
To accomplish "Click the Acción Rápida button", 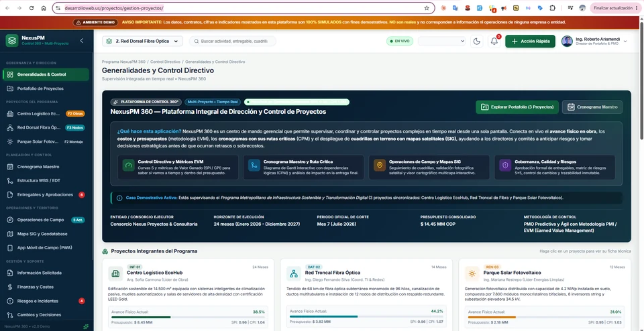I will (530, 41).
